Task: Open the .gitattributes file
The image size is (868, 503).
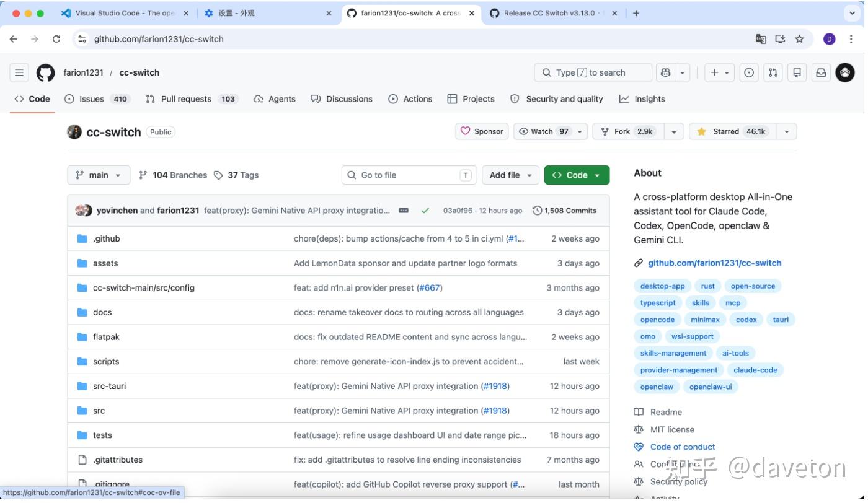Action: coord(118,460)
